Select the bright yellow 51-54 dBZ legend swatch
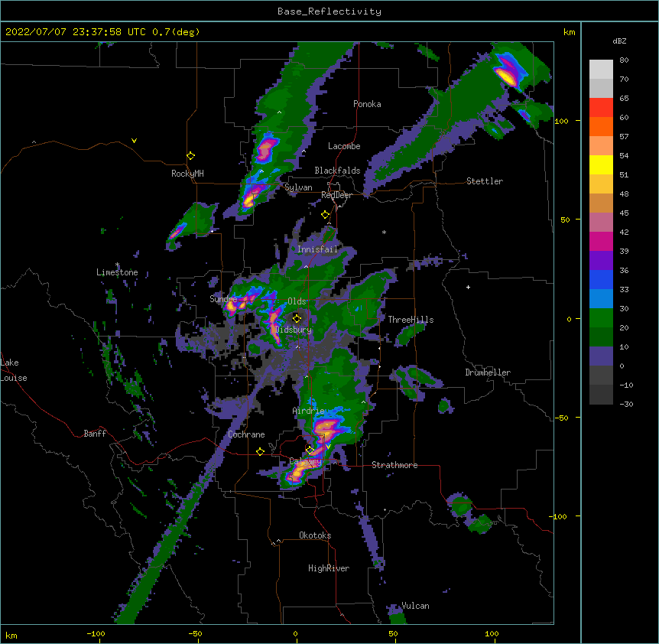The image size is (659, 644). coord(601,165)
